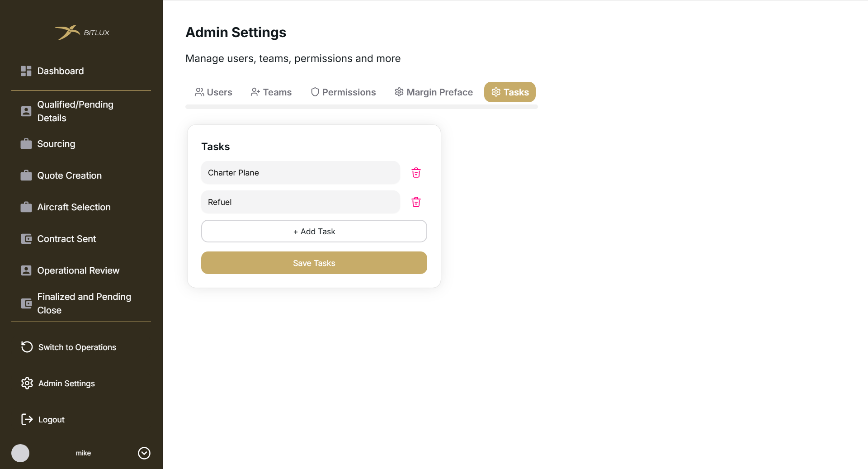Select the Permissions tab
Screen dimensions: 868x469
pos(343,92)
